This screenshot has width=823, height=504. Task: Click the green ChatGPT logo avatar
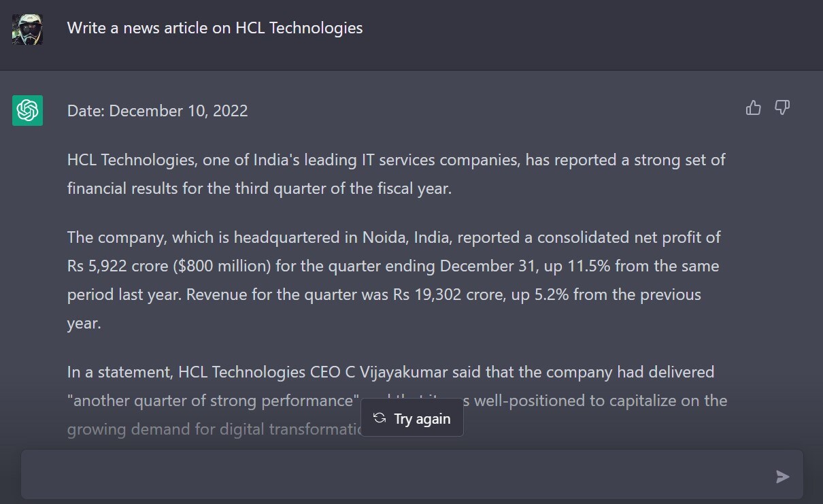[27, 110]
